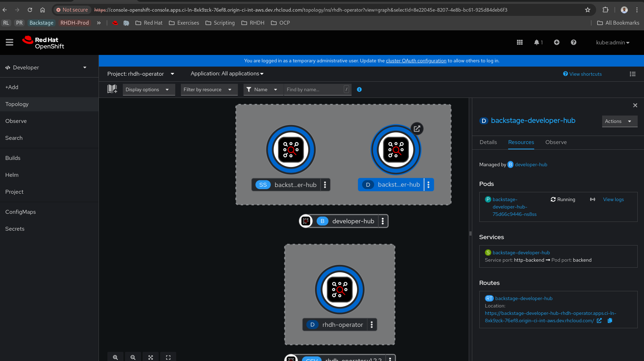Select Helm in the left navigation
The width and height of the screenshot is (644, 361).
[12, 175]
